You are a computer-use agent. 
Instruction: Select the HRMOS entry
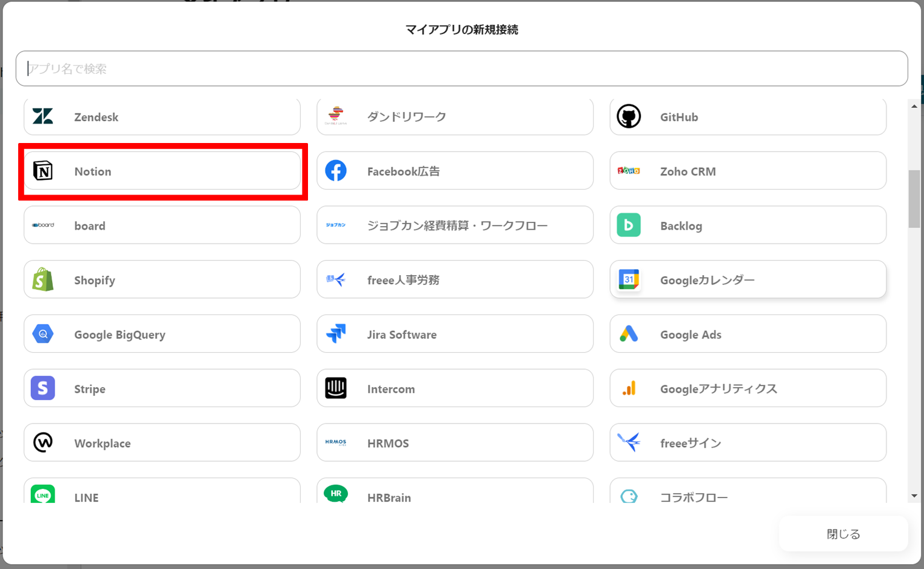click(455, 442)
